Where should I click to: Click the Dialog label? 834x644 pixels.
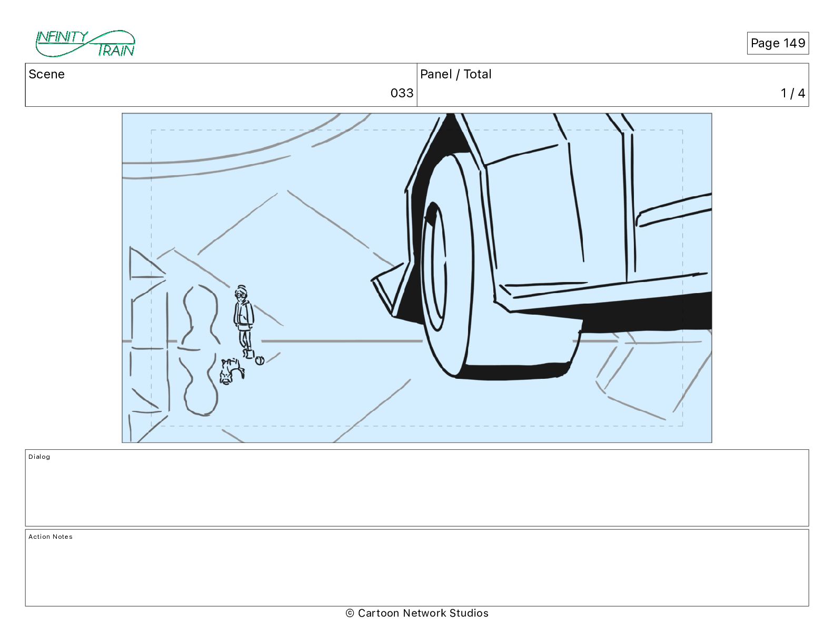coord(39,457)
